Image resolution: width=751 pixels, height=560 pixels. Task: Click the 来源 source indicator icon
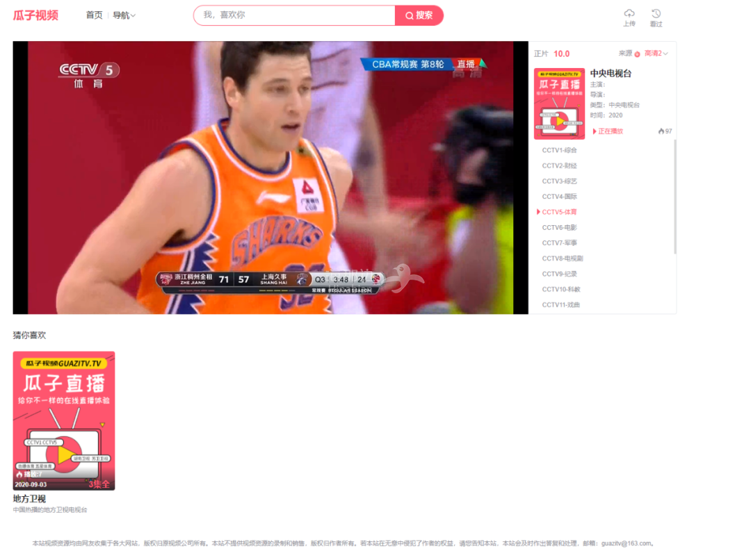(637, 54)
